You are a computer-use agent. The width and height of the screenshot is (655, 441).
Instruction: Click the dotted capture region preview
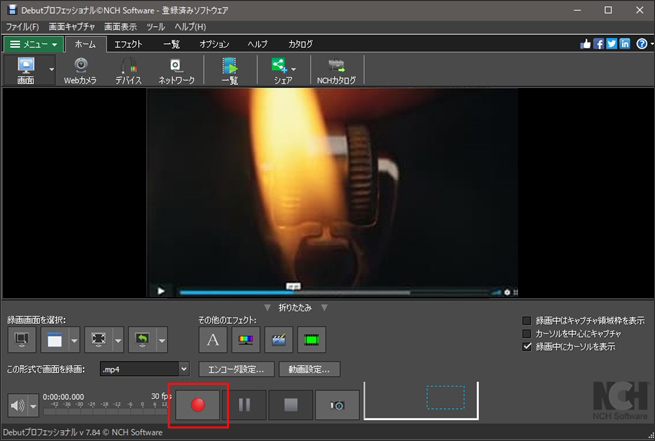[445, 398]
